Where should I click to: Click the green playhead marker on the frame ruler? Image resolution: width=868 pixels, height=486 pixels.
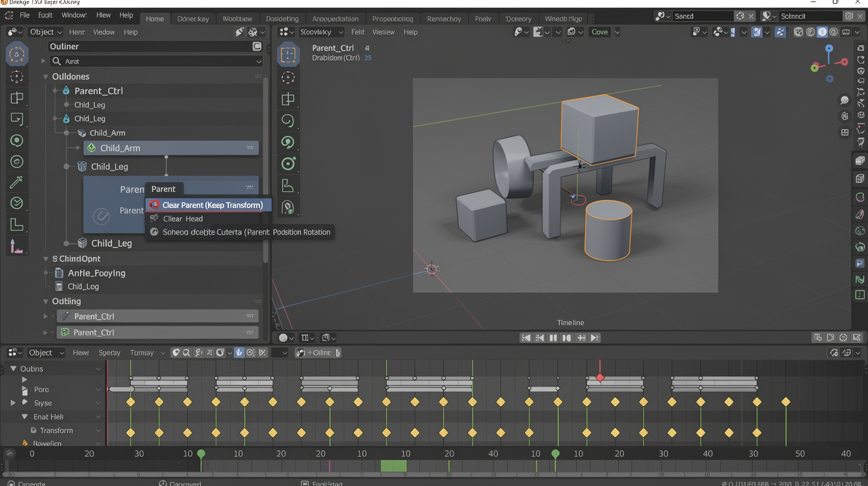201,454
